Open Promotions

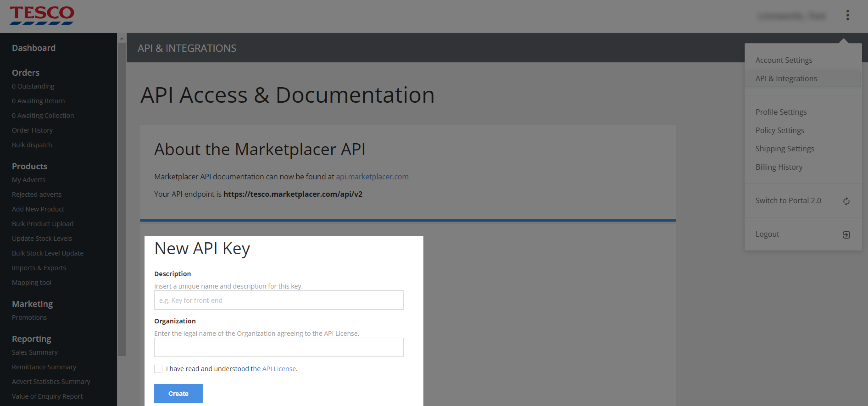(x=29, y=317)
